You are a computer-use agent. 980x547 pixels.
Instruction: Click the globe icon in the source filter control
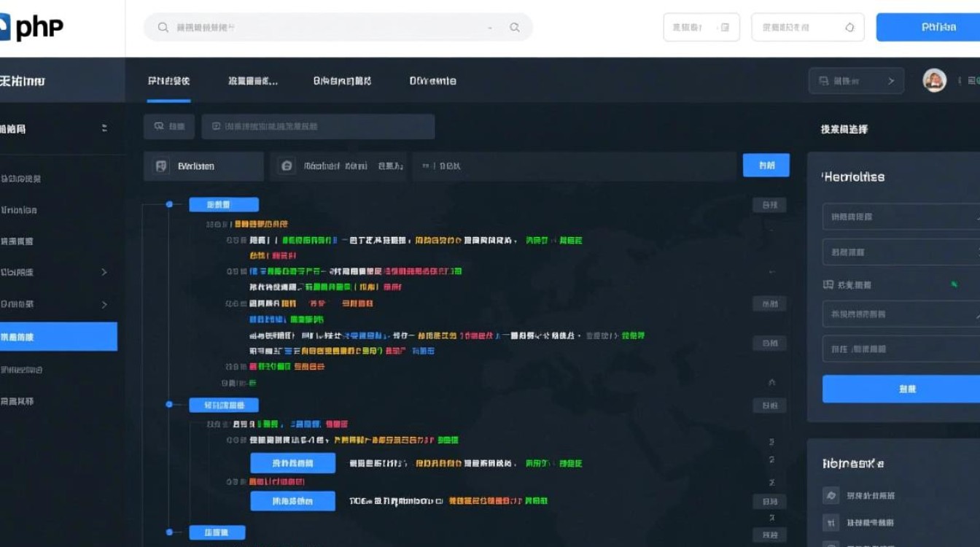pos(286,166)
